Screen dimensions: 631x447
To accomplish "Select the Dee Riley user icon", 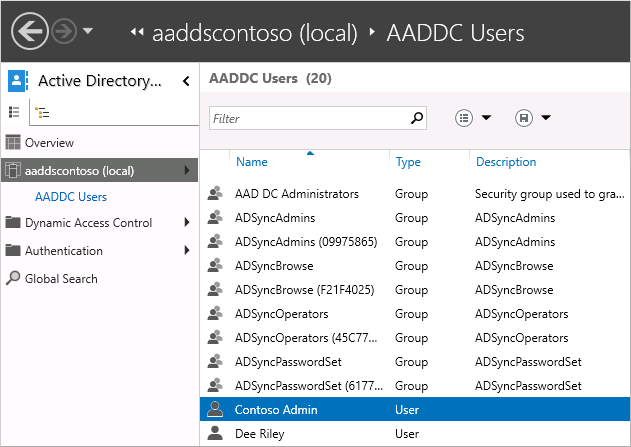I will pyautogui.click(x=214, y=434).
